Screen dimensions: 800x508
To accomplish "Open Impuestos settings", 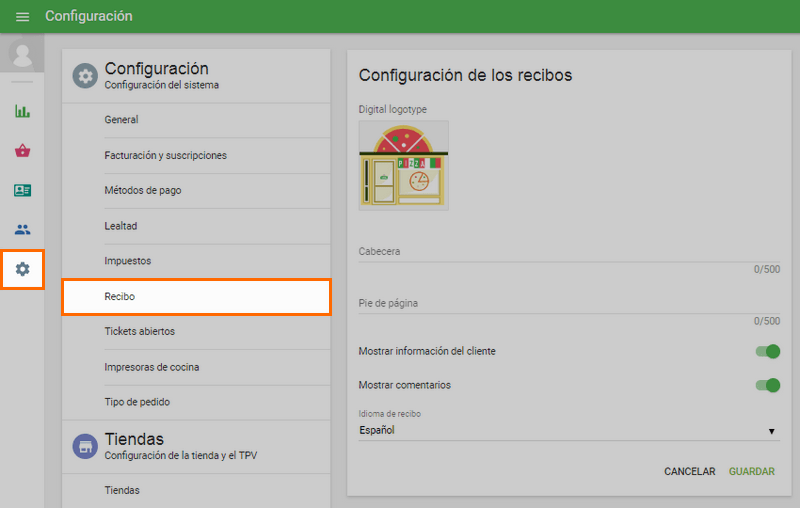I will click(196, 261).
